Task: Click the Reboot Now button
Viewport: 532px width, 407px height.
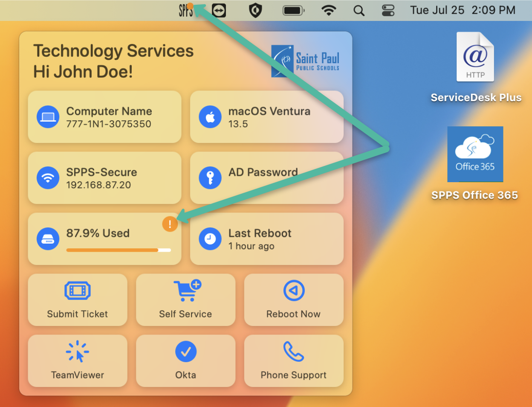Action: tap(294, 300)
